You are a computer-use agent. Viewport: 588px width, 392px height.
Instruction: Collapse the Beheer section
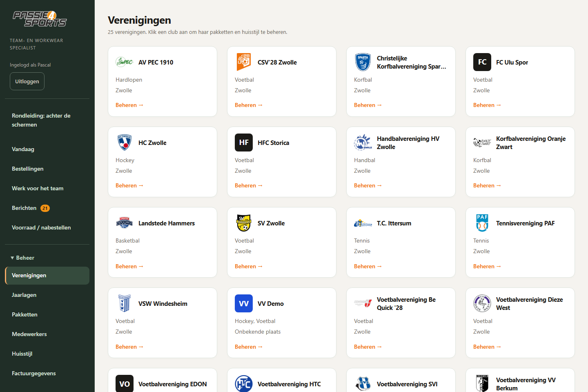tap(22, 258)
